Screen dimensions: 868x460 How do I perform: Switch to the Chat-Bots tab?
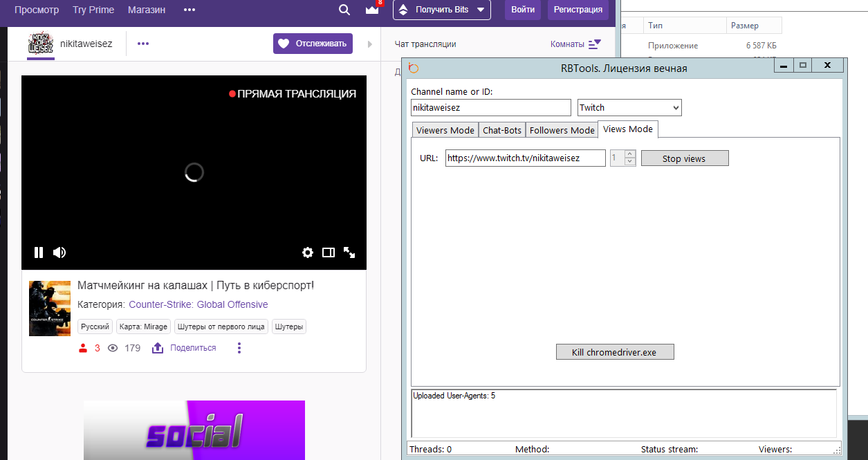(502, 130)
